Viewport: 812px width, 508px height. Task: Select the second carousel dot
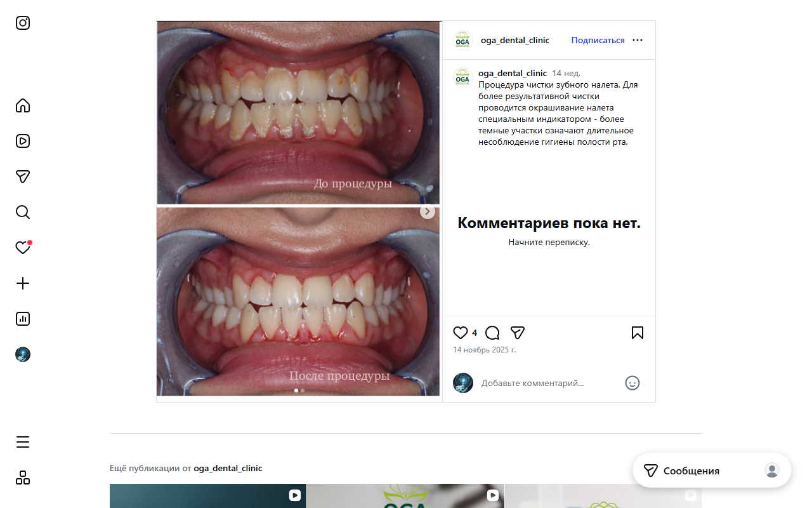pyautogui.click(x=302, y=391)
